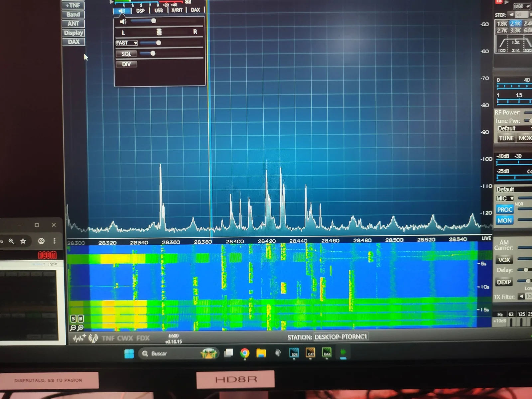Toggle the SQL squelch button

pos(126,54)
